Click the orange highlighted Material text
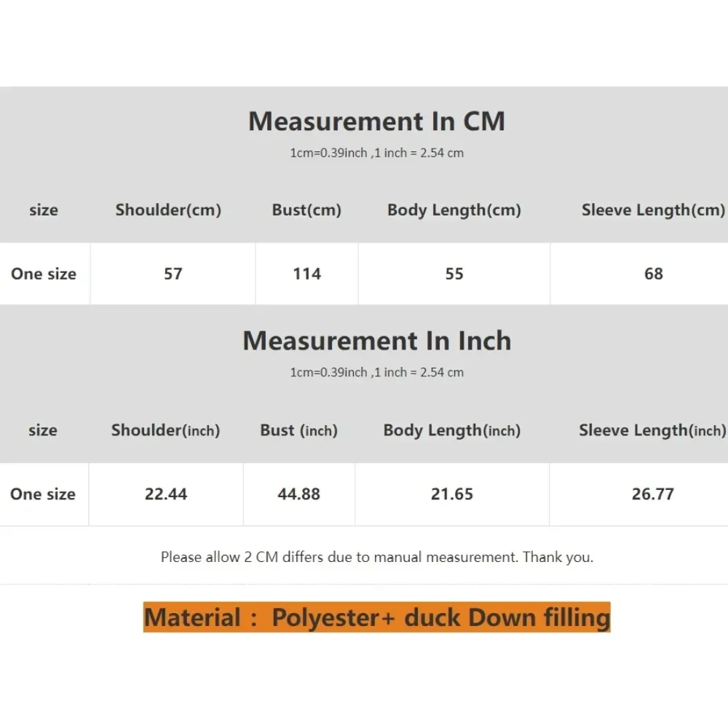The height and width of the screenshot is (728, 728). (376, 617)
